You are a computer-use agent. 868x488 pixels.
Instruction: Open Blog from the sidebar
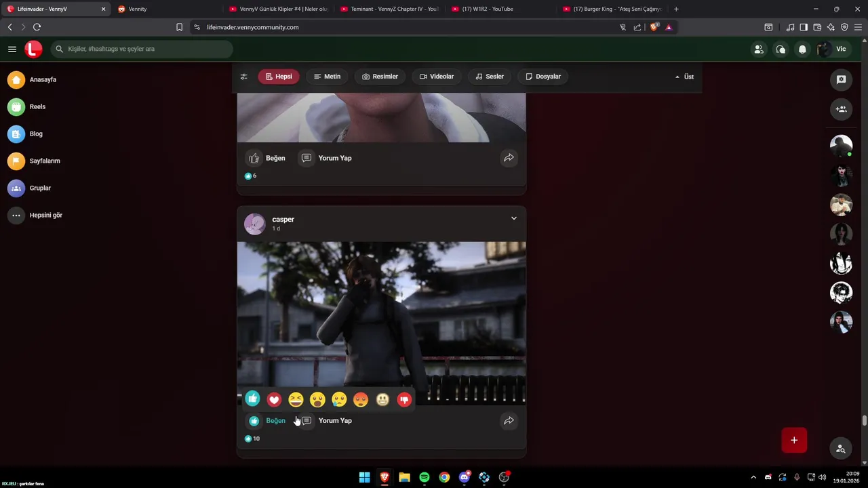[26, 134]
